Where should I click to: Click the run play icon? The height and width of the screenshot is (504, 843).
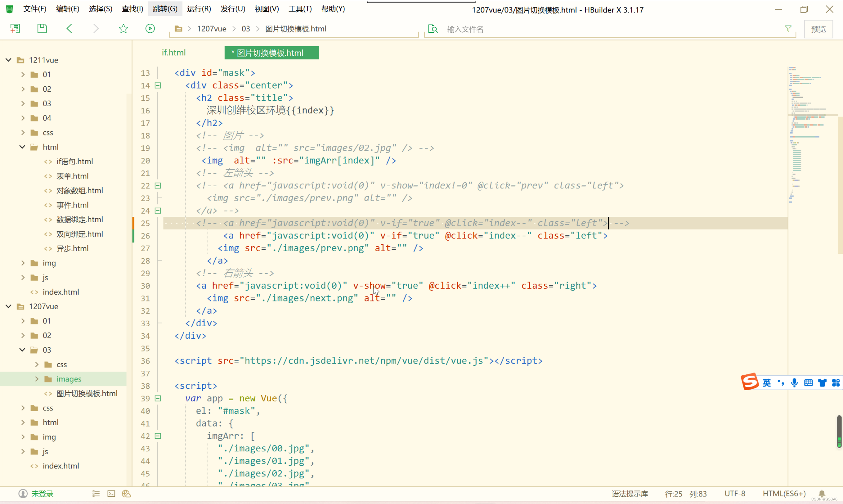coord(150,28)
